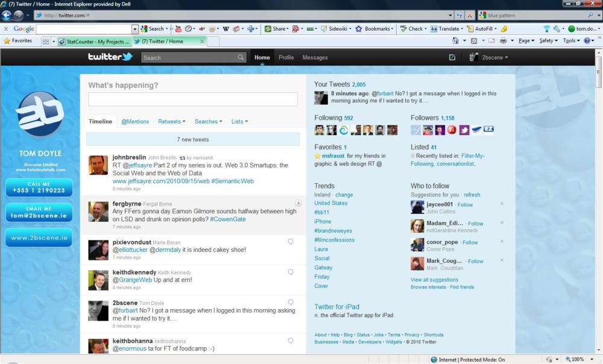The height and width of the screenshot is (364, 603).
Task: Follow conor_pope from suggestions
Action: (470, 242)
